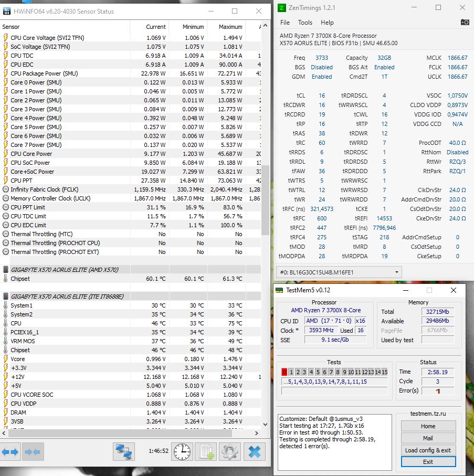Viewport: 474px width, 476px height.
Task: Click the Freq value 3733 in ZenTimings
Action: pos(322,58)
